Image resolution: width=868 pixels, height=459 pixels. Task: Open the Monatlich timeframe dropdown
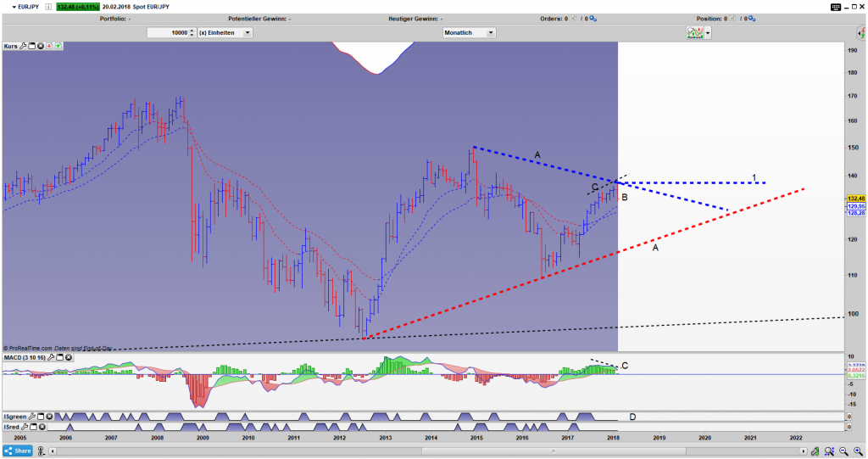(x=469, y=33)
